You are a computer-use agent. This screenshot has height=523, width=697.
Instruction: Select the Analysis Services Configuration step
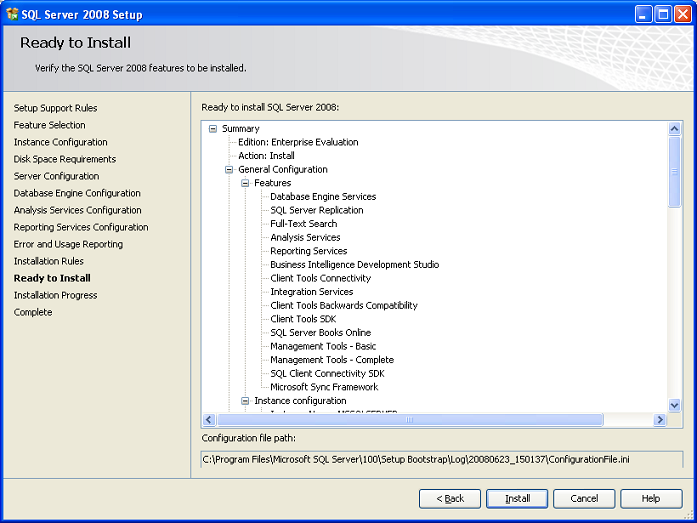[77, 210]
